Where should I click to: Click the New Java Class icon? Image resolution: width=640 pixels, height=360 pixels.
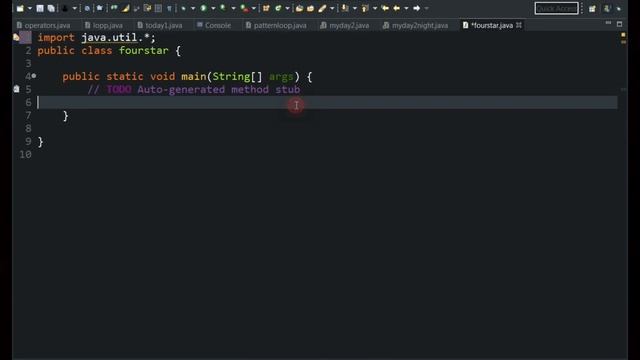coord(278,8)
